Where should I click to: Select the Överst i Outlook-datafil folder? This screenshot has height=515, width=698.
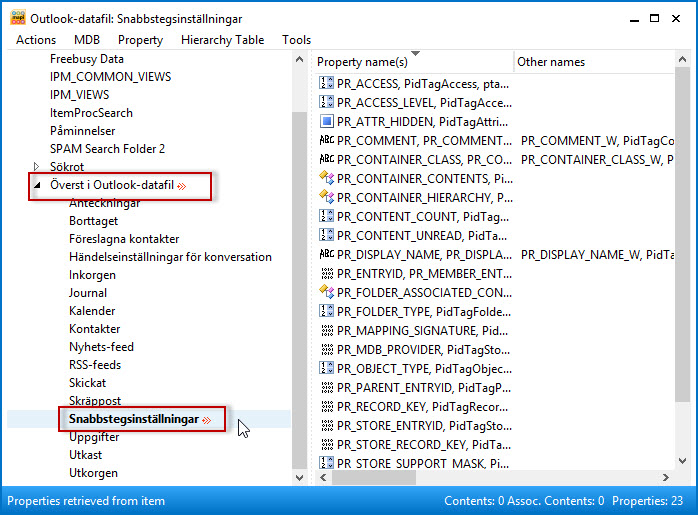(x=112, y=185)
